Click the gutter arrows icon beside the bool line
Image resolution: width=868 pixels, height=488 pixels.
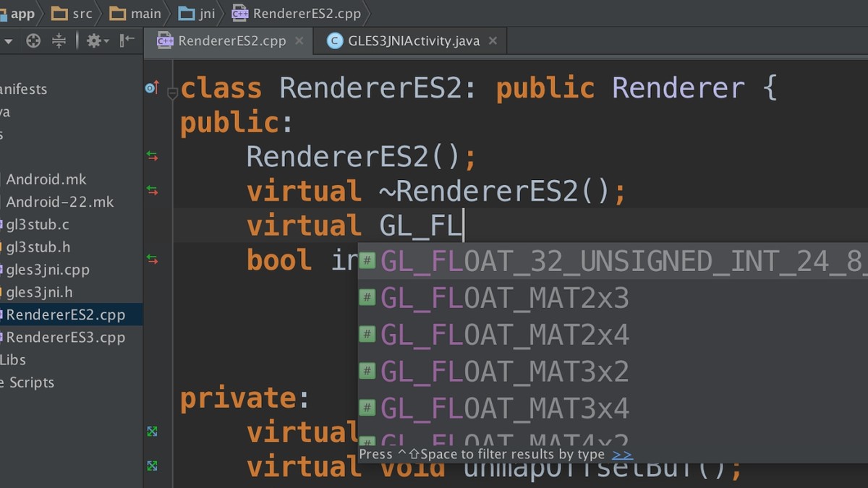tap(152, 259)
